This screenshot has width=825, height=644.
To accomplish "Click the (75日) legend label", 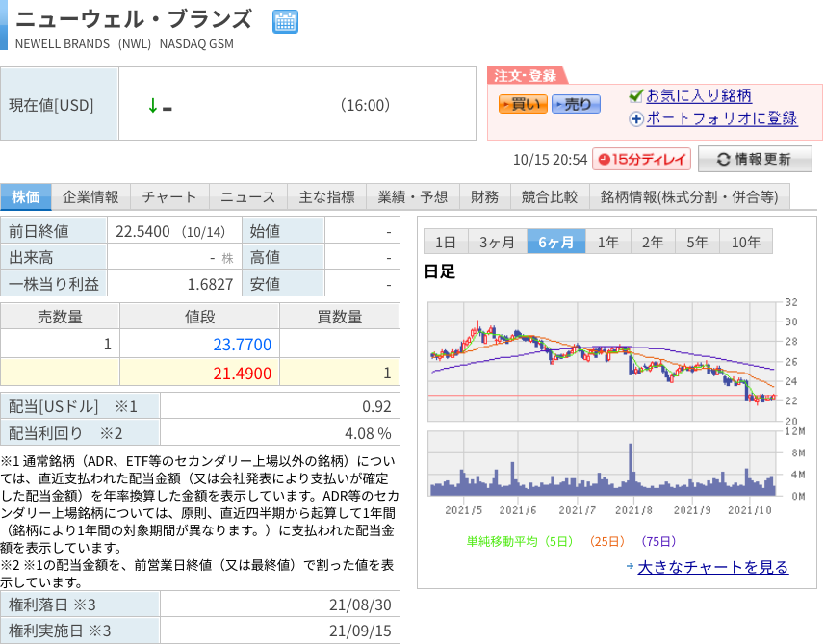I will coord(658,541).
